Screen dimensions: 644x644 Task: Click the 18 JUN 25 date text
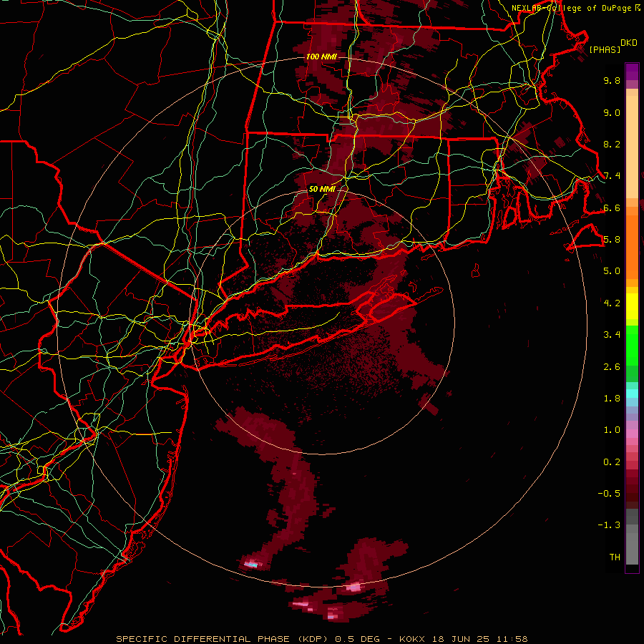click(460, 639)
